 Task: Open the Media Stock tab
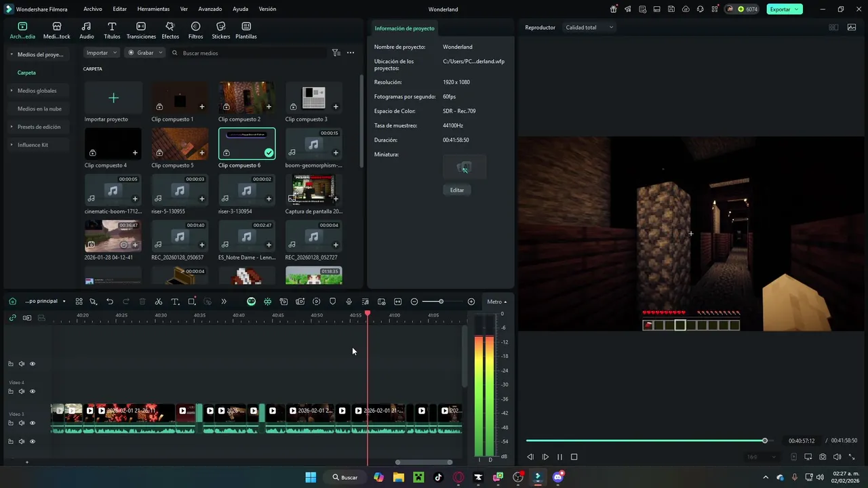[x=57, y=30]
